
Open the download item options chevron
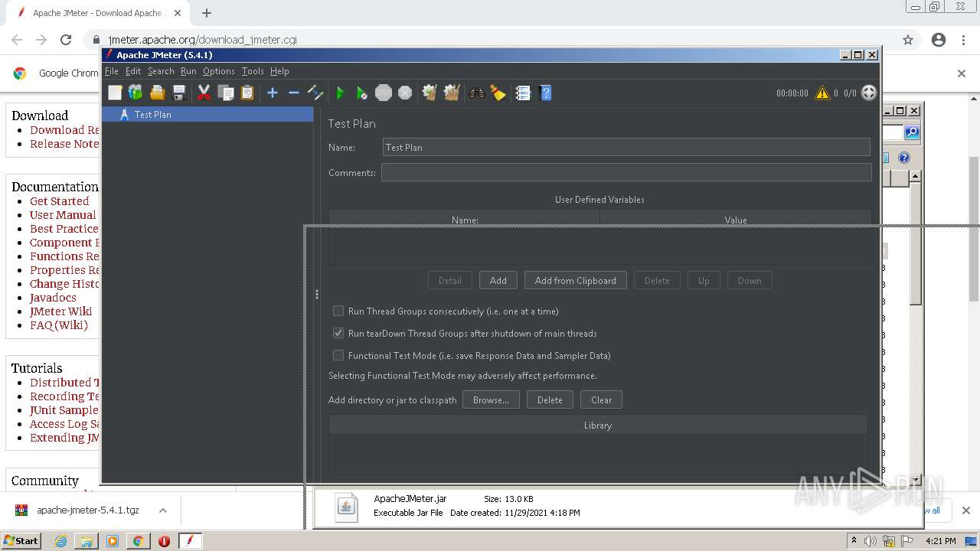tap(162, 510)
